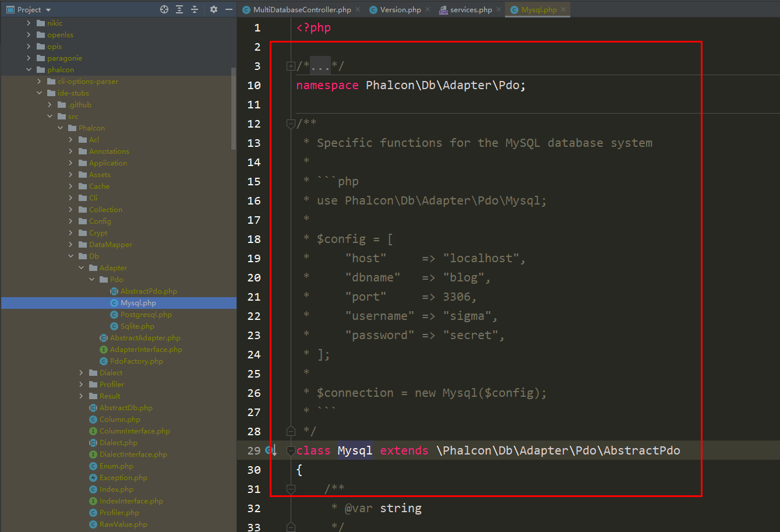This screenshot has height=532, width=780.
Task: Expand the opis folder
Action: 29,47
